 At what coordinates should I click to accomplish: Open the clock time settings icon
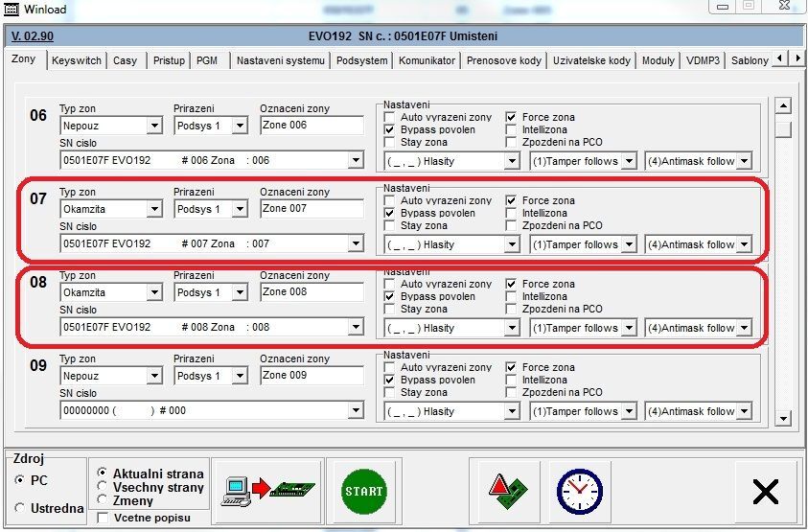[x=578, y=490]
